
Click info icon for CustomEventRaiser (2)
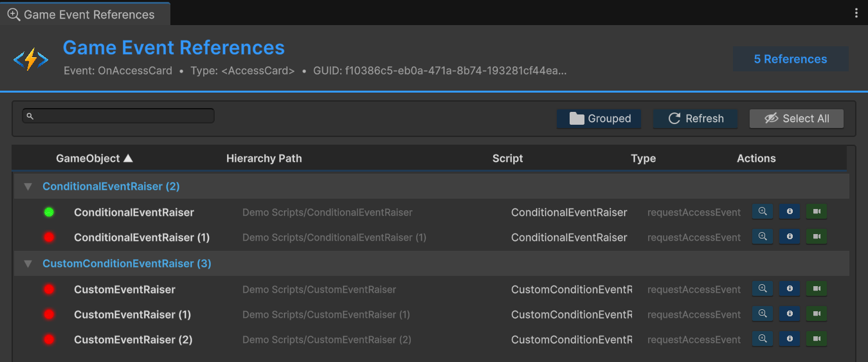[790, 339]
